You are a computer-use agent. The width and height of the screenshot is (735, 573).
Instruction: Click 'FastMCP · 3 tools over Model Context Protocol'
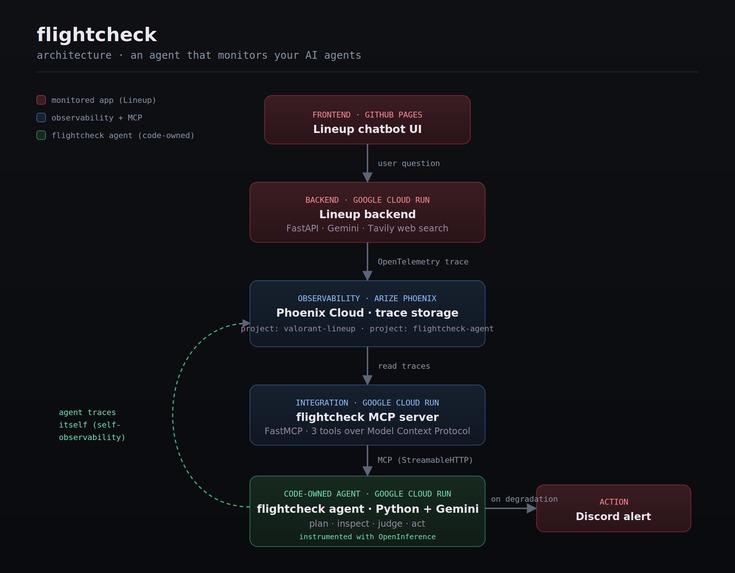(368, 431)
